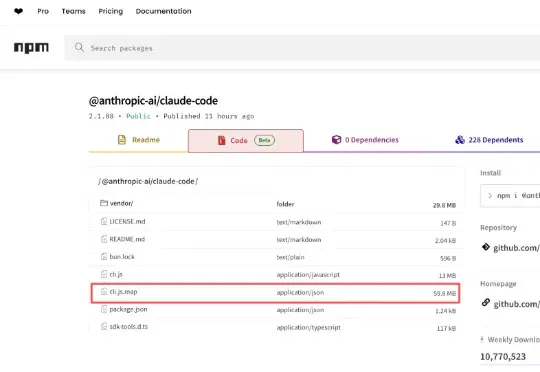Click the @anthropic-ai/claude-code package title
This screenshot has width=540, height=372.
click(153, 101)
